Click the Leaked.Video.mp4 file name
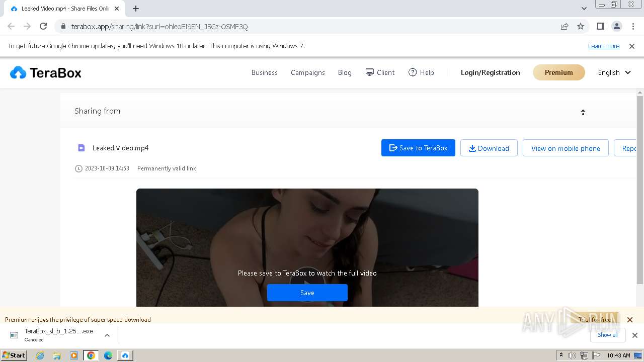The image size is (644, 362). (121, 148)
